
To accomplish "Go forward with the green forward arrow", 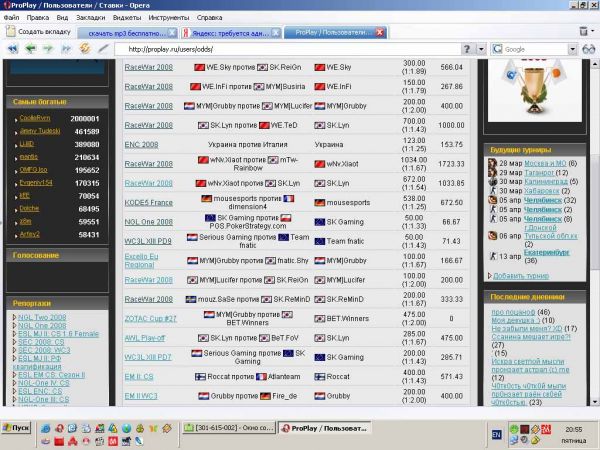I will click(x=48, y=49).
